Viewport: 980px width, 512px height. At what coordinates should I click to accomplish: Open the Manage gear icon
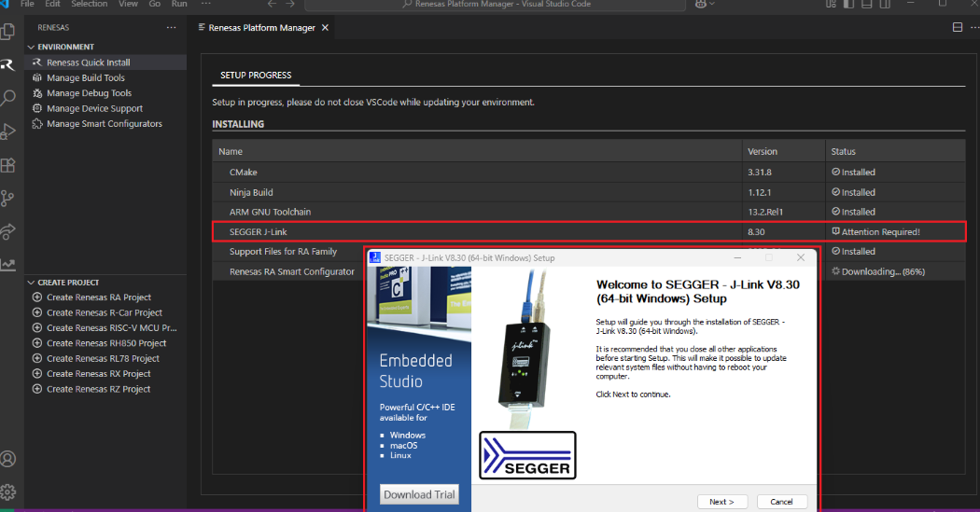pyautogui.click(x=8, y=491)
